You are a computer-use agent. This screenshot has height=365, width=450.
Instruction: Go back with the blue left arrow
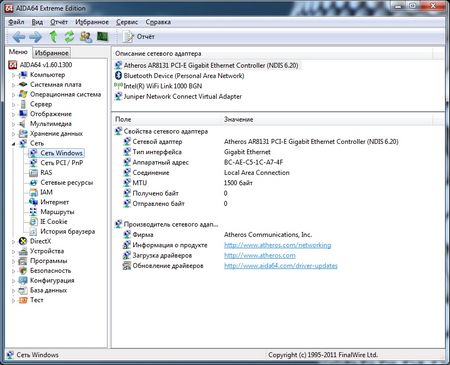tap(19, 37)
